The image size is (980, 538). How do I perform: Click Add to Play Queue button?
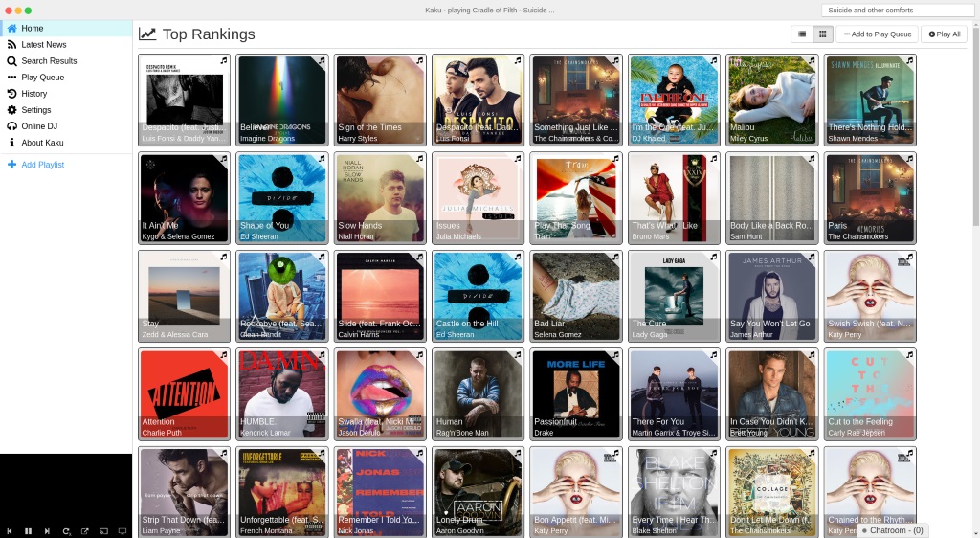click(x=877, y=34)
